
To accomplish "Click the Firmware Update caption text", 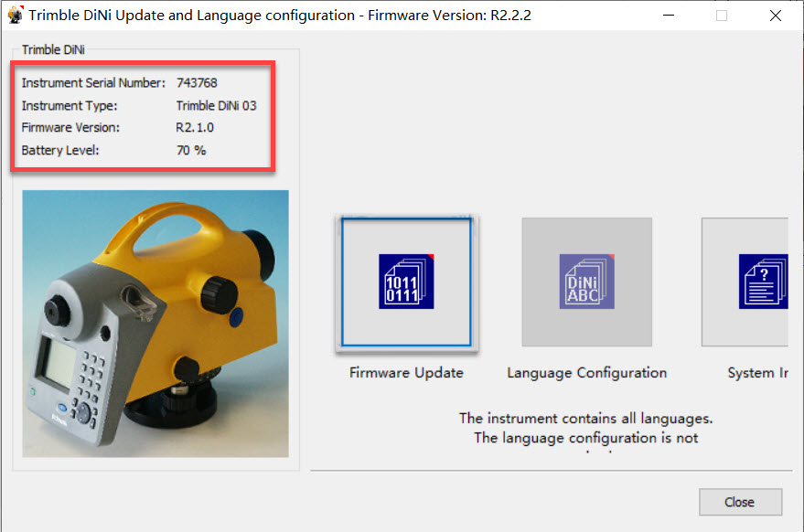I will [406, 373].
